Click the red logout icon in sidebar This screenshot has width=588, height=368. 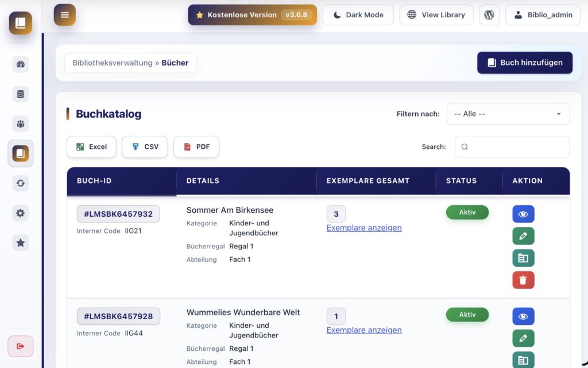pyautogui.click(x=21, y=346)
